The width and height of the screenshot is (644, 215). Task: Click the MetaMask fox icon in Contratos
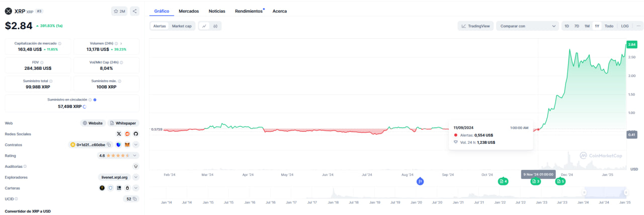click(x=127, y=145)
